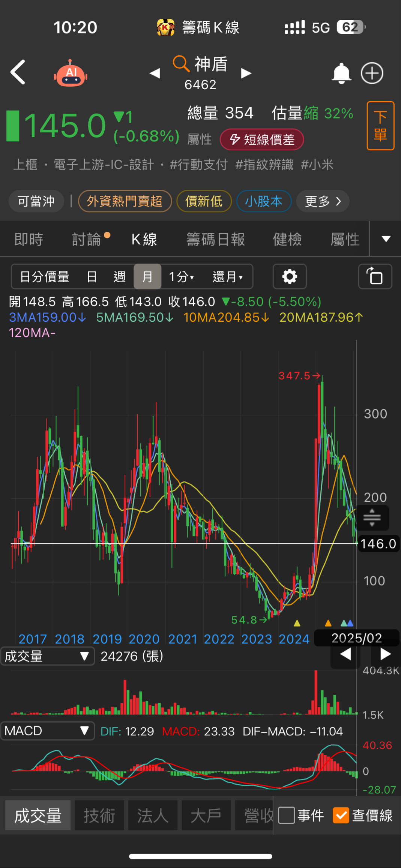
Task: Expand the tab list dropdown arrow
Action: [386, 239]
